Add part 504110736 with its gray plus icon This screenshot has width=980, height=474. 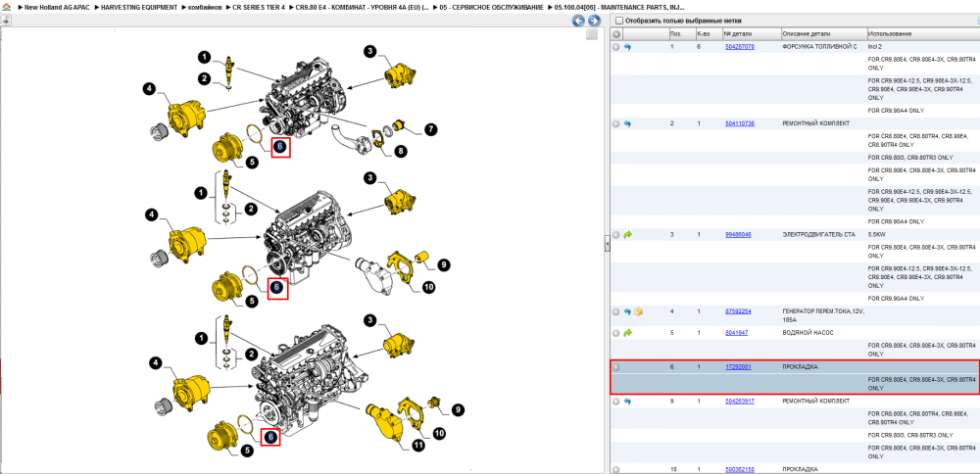click(x=616, y=123)
